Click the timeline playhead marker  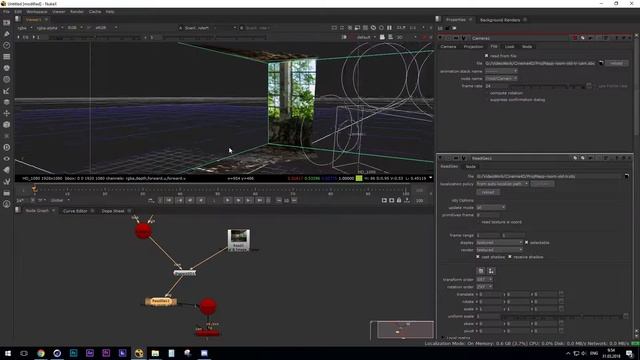pyautogui.click(x=35, y=189)
